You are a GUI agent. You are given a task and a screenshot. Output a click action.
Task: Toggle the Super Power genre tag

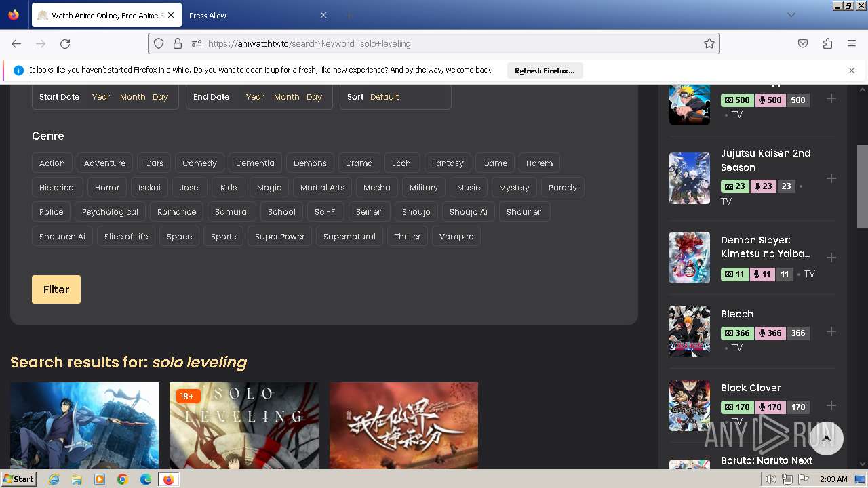(280, 237)
